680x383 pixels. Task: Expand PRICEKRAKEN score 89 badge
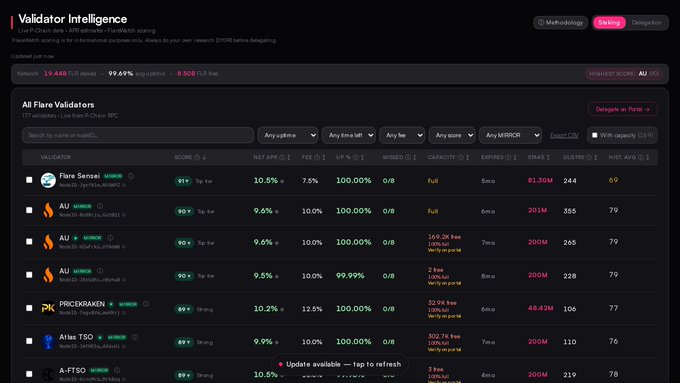[x=183, y=309]
